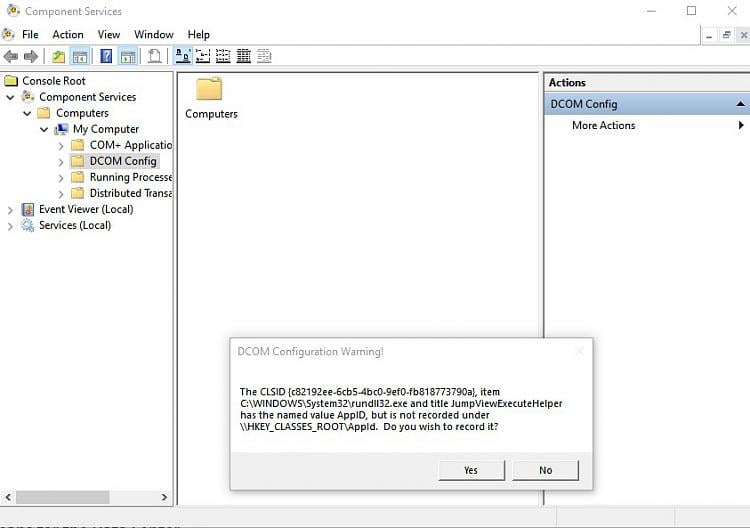
Task: Click More Actions in Actions pane
Action: point(604,125)
